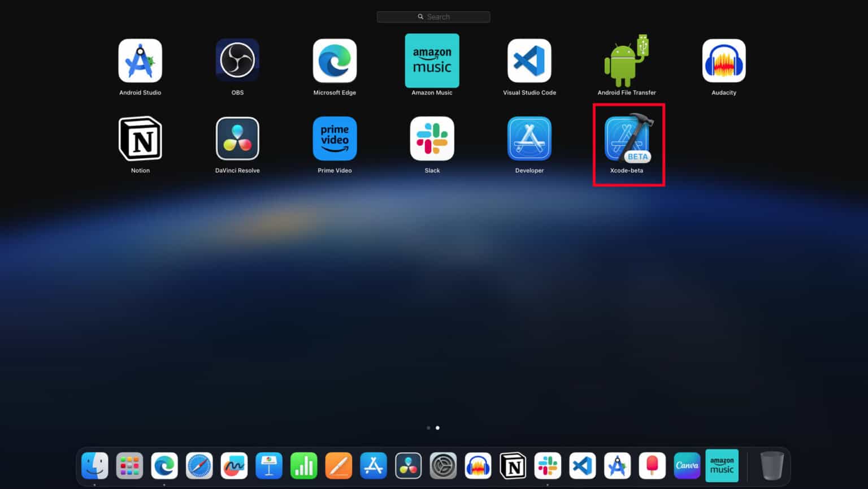Open Notion
868x489 pixels.
click(140, 139)
